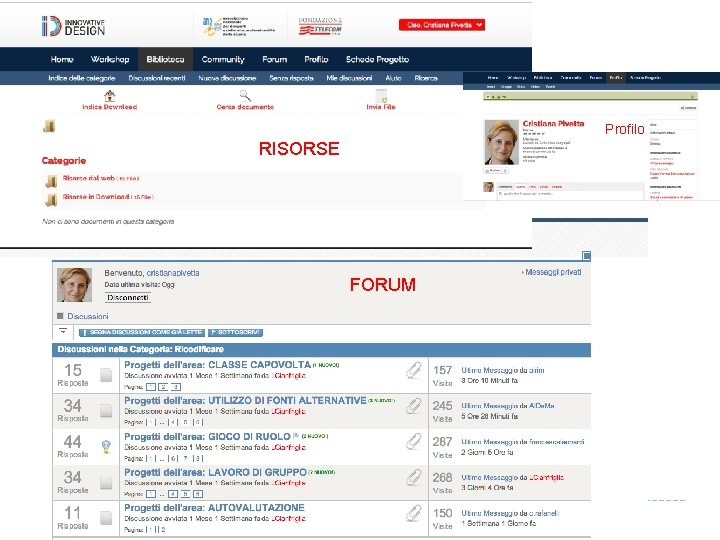Screen dimensions: 720x540
Task: Open Progetti dell'area: AUTOVALUTAZIONE discussion
Action: [214, 508]
